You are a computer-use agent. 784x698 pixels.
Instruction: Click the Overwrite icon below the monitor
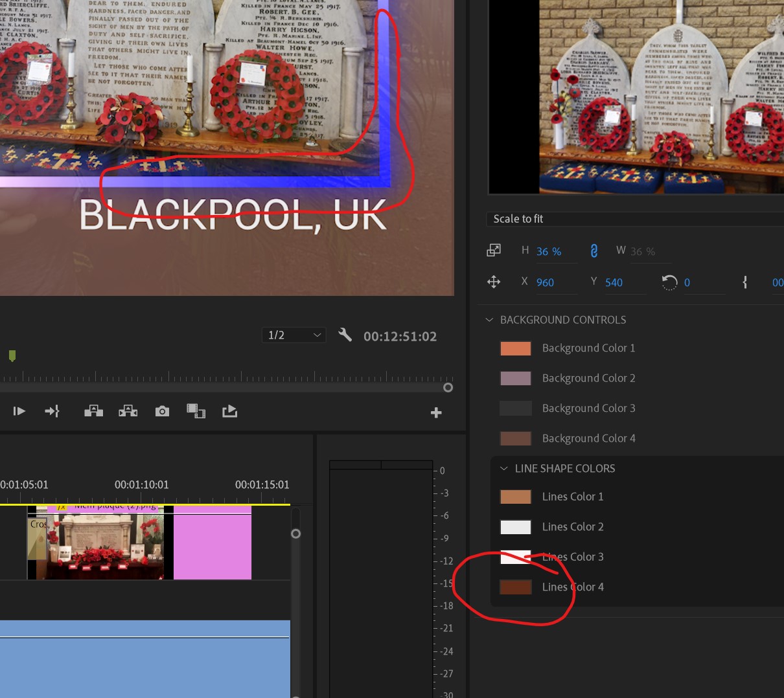tap(128, 411)
